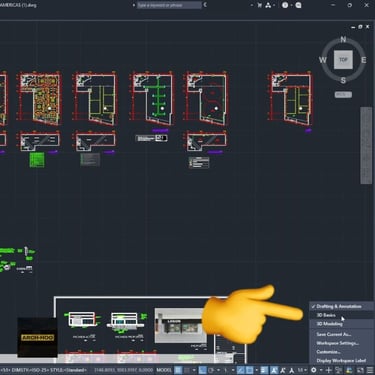The width and height of the screenshot is (375, 375).
Task: Click annotation monitor plus icon
Action: pyautogui.click(x=329, y=370)
